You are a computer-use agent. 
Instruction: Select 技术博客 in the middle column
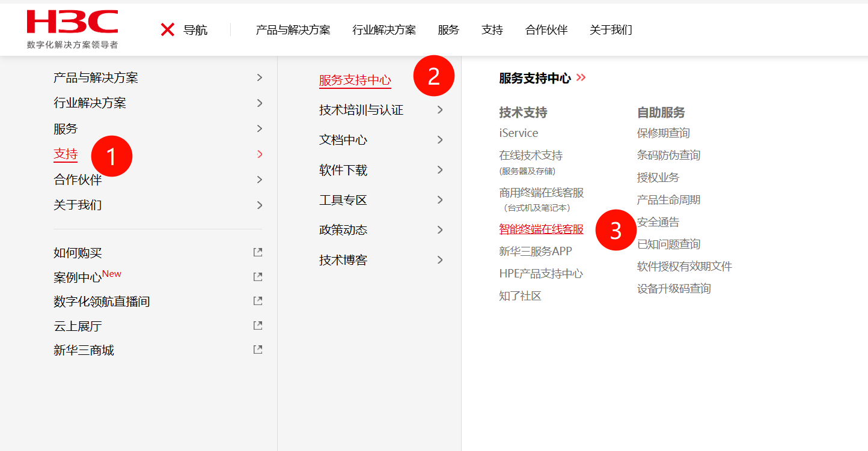click(343, 260)
